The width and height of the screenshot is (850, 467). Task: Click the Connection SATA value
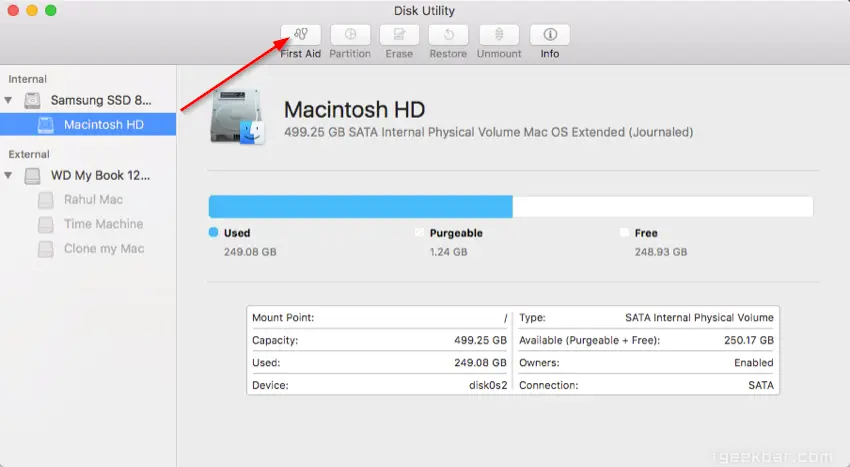point(761,386)
